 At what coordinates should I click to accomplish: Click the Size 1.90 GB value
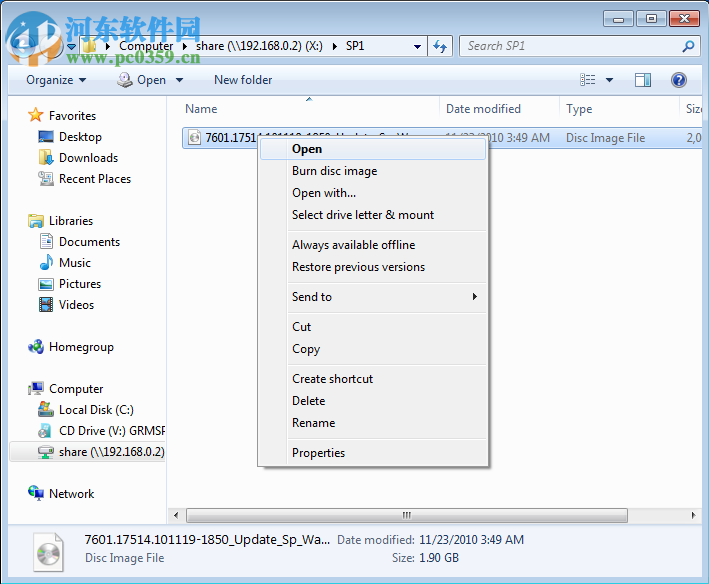pos(439,558)
